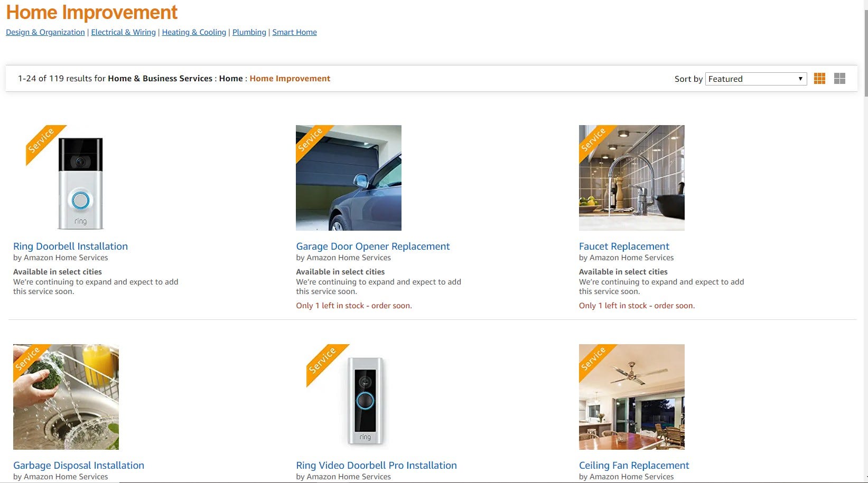This screenshot has height=483, width=868.
Task: Click Only 1 left in stock under Faucet Replacement
Action: tap(637, 306)
